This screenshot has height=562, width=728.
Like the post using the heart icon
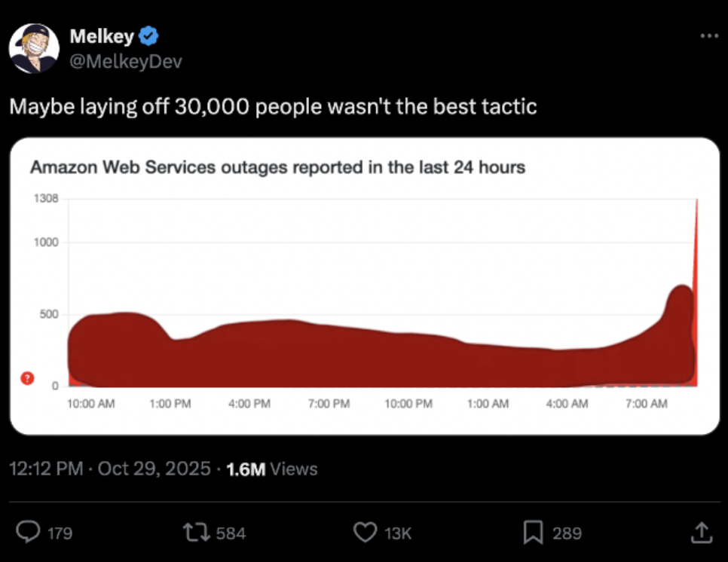[366, 533]
